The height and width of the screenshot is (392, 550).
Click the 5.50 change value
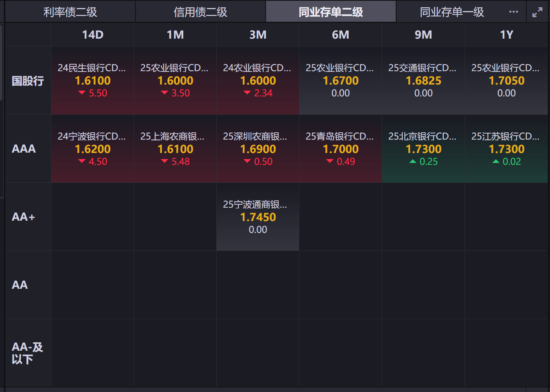(x=98, y=93)
